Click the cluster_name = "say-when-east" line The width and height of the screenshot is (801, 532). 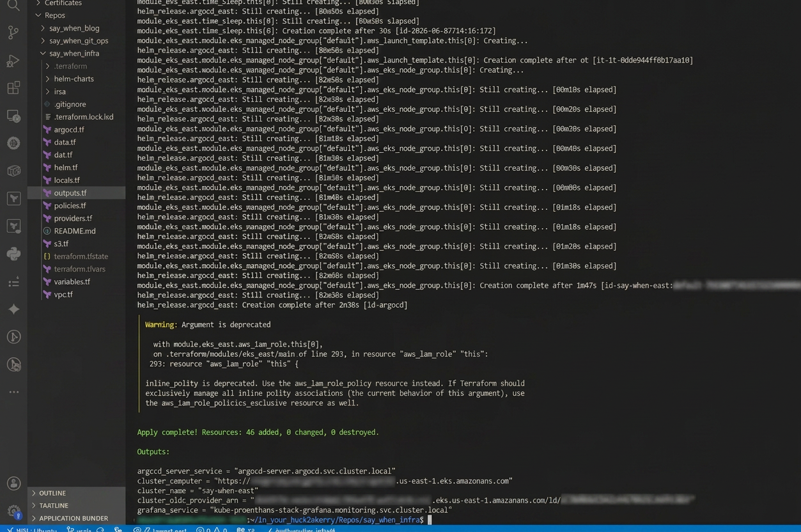tap(198, 491)
